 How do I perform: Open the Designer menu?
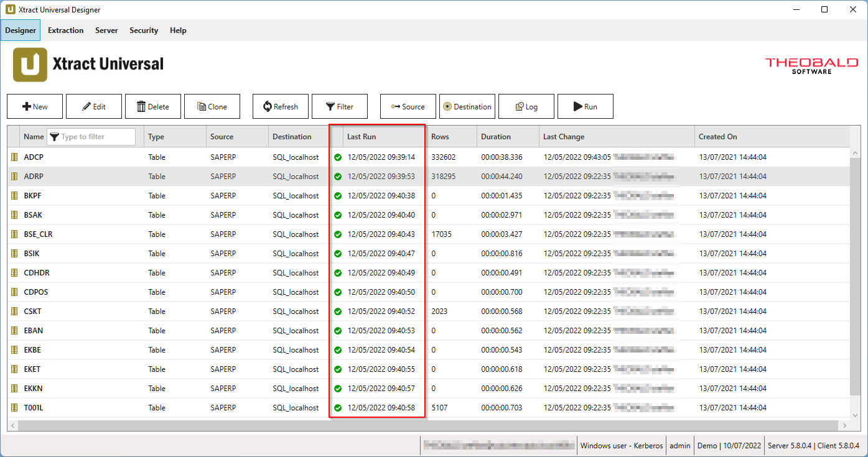21,30
